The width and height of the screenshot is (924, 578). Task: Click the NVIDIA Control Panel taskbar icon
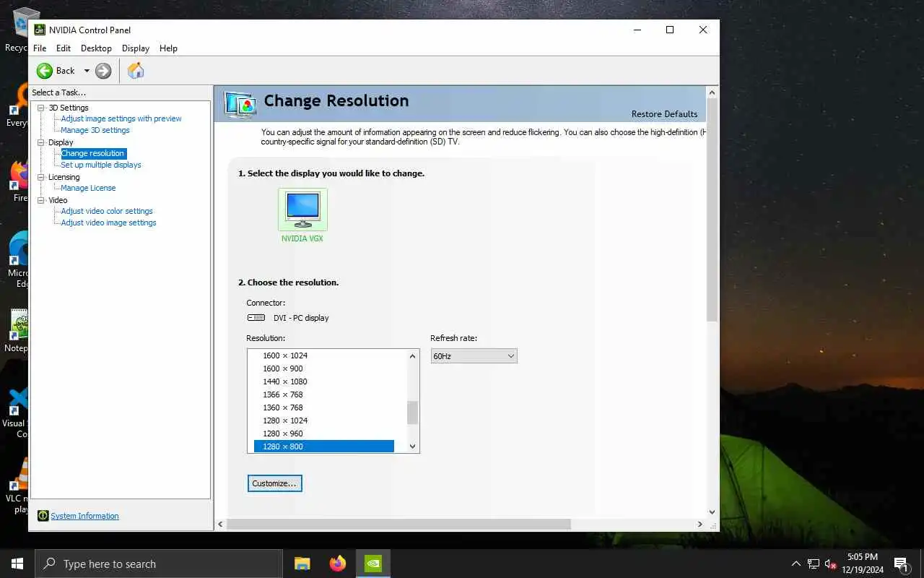[372, 564]
